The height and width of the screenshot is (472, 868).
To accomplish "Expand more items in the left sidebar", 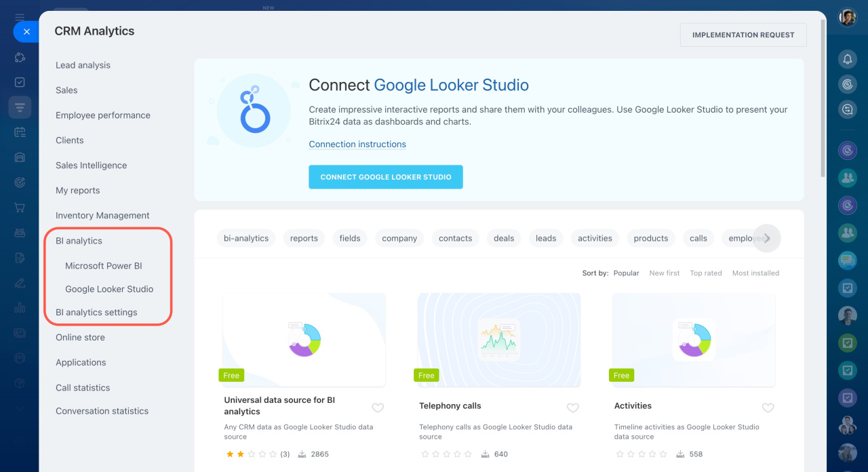I will [x=20, y=409].
